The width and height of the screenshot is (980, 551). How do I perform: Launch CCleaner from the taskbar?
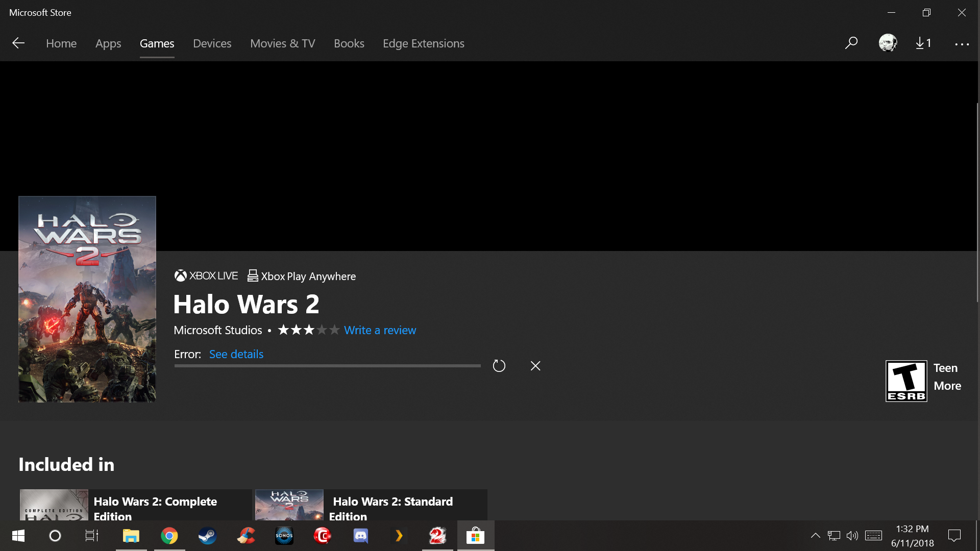246,536
